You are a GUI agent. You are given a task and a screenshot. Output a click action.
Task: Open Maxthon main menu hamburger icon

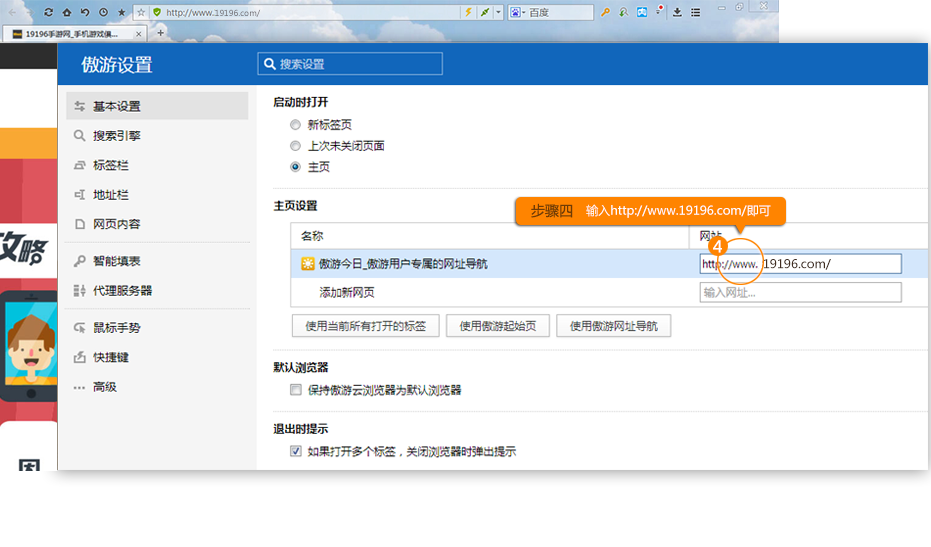click(695, 12)
